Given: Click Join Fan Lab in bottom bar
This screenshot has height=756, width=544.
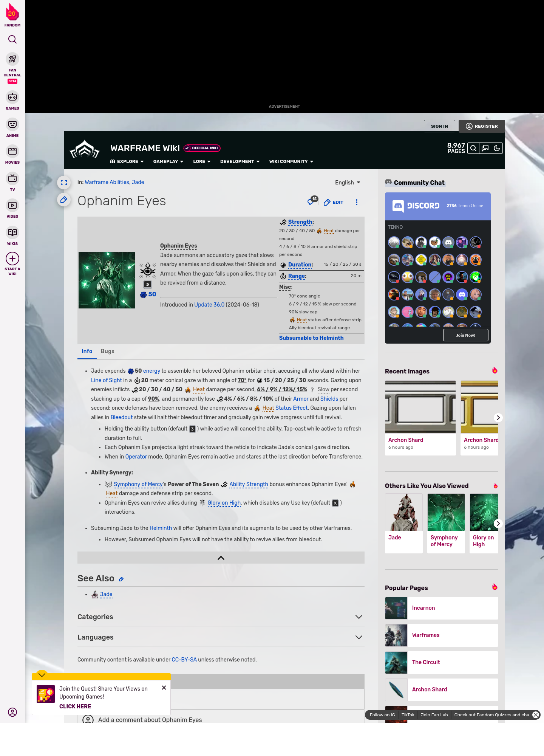Looking at the screenshot, I should (x=434, y=715).
